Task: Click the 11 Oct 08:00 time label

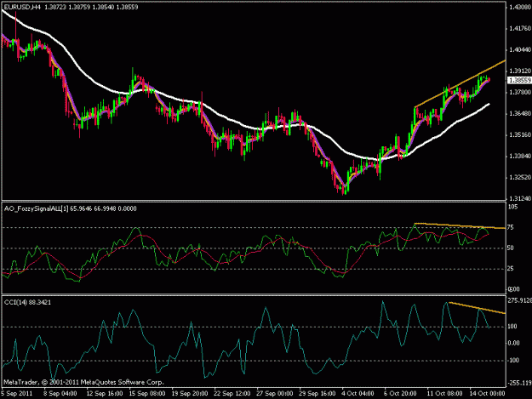Action: [x=444, y=393]
